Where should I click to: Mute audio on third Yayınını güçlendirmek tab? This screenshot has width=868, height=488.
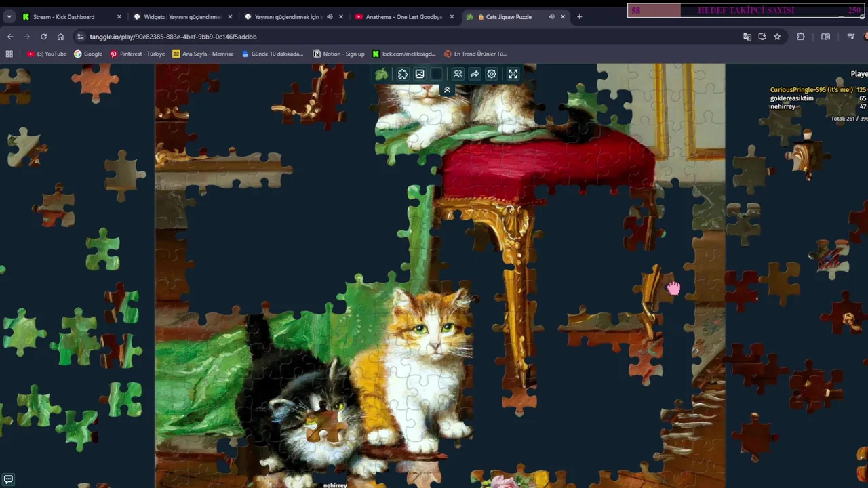(330, 16)
